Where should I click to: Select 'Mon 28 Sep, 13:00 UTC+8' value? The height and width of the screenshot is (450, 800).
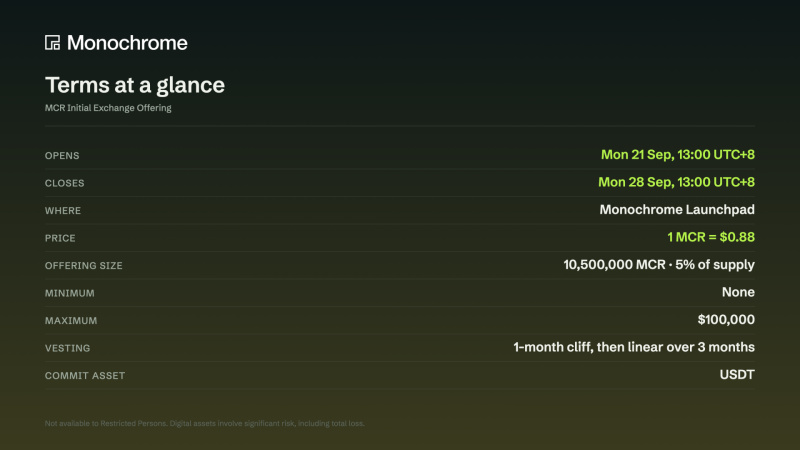677,182
